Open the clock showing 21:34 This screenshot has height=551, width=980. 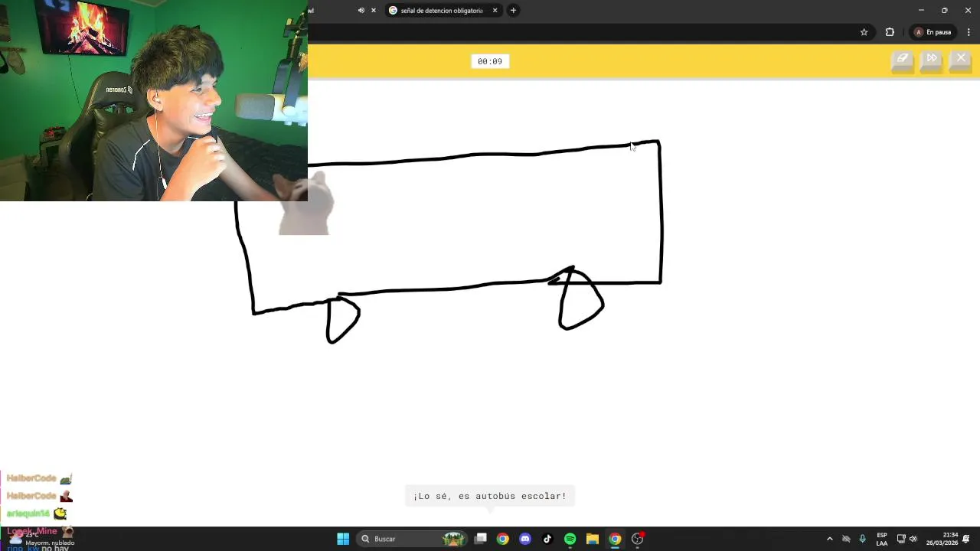(942, 539)
